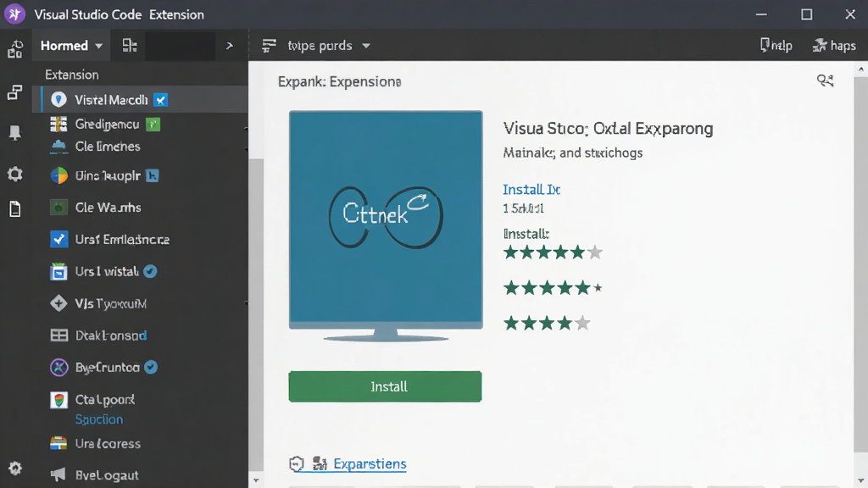Click the Cle Limehes cloud icon
This screenshot has width=868, height=488.
click(x=58, y=147)
